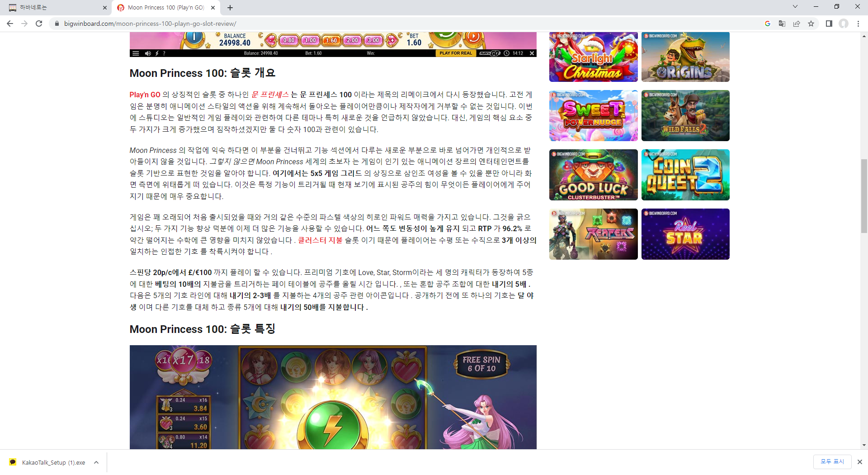
Task: Close the Moon Princess 100 tab
Action: point(213,8)
